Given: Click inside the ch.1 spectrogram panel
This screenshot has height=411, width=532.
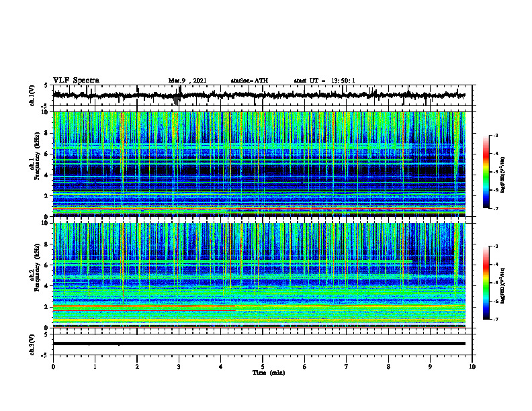Looking at the screenshot, I should coord(259,164).
